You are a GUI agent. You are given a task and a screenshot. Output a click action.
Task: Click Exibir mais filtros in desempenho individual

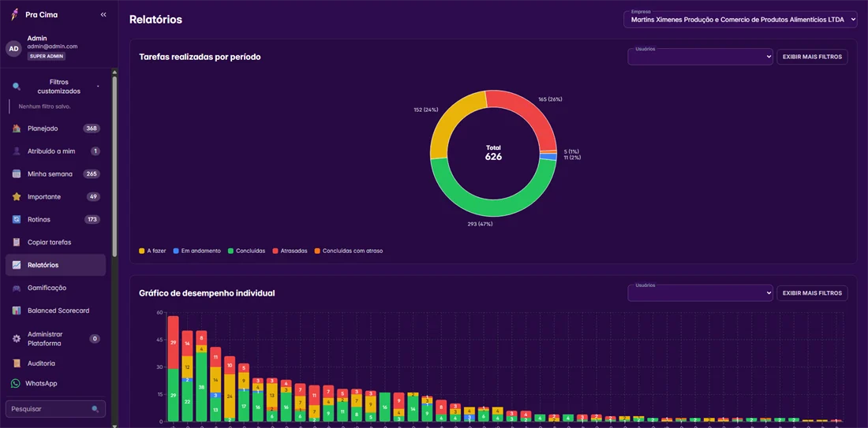click(812, 293)
